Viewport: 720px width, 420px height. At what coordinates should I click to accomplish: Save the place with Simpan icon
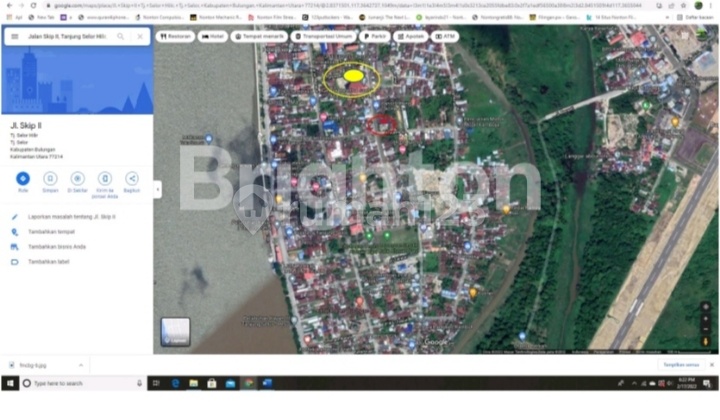click(x=50, y=178)
